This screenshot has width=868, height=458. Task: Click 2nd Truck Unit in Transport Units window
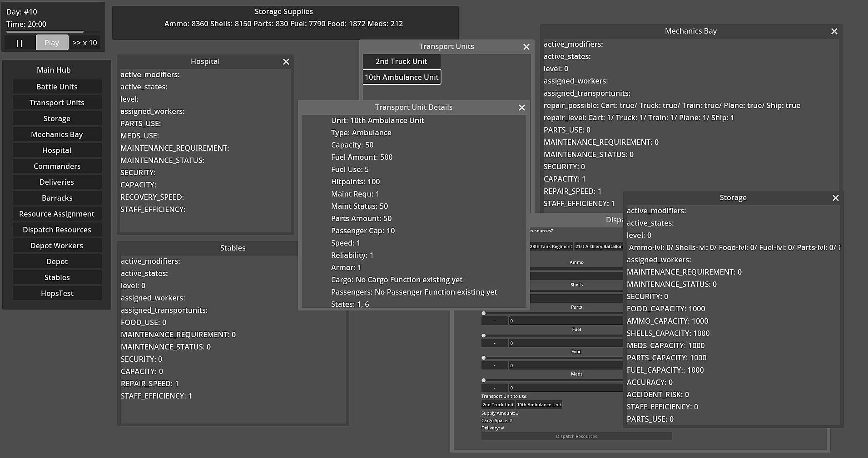pos(401,61)
